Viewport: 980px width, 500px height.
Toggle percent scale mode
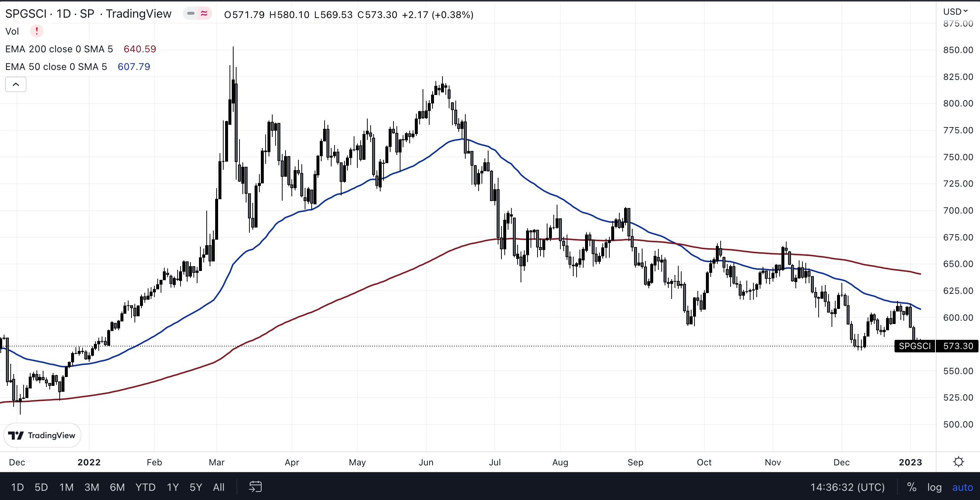tap(911, 487)
